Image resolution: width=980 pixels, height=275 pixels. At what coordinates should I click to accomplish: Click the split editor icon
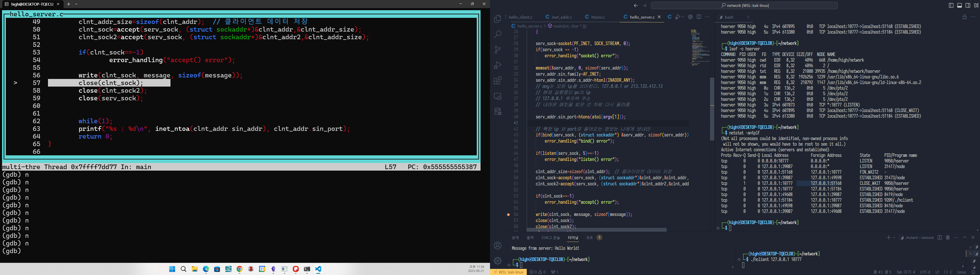pyautogui.click(x=699, y=17)
